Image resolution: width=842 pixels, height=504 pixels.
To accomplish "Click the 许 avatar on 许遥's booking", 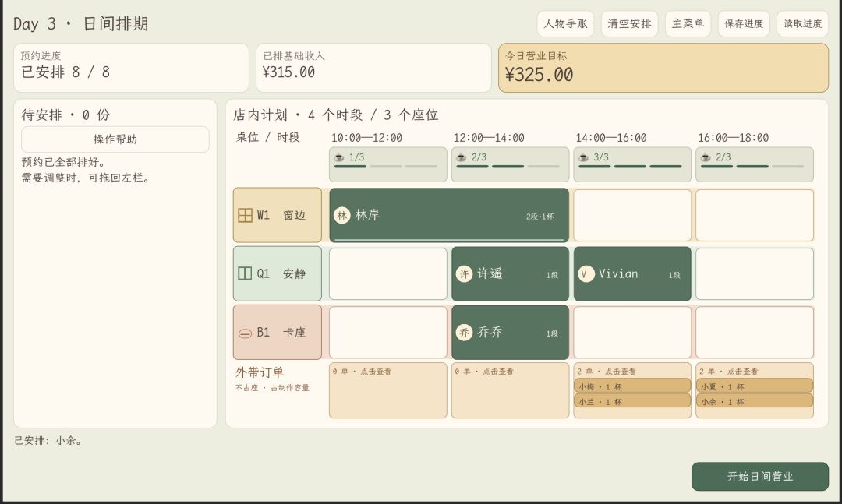I will [464, 274].
